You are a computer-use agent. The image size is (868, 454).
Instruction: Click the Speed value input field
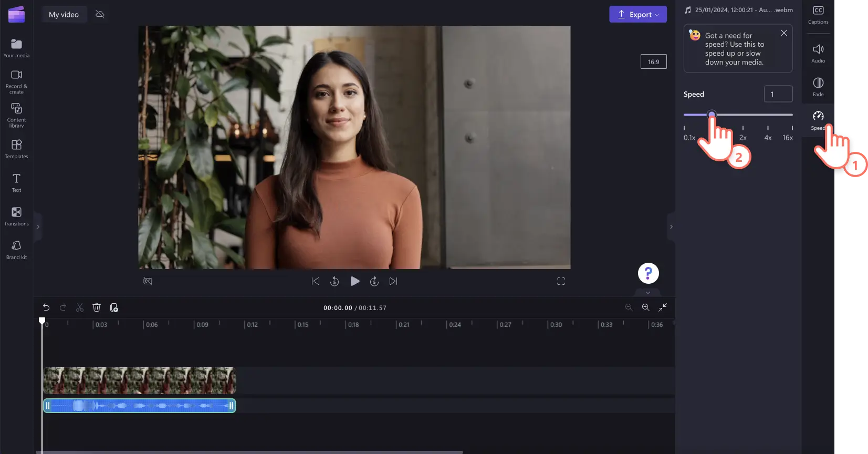pos(778,94)
